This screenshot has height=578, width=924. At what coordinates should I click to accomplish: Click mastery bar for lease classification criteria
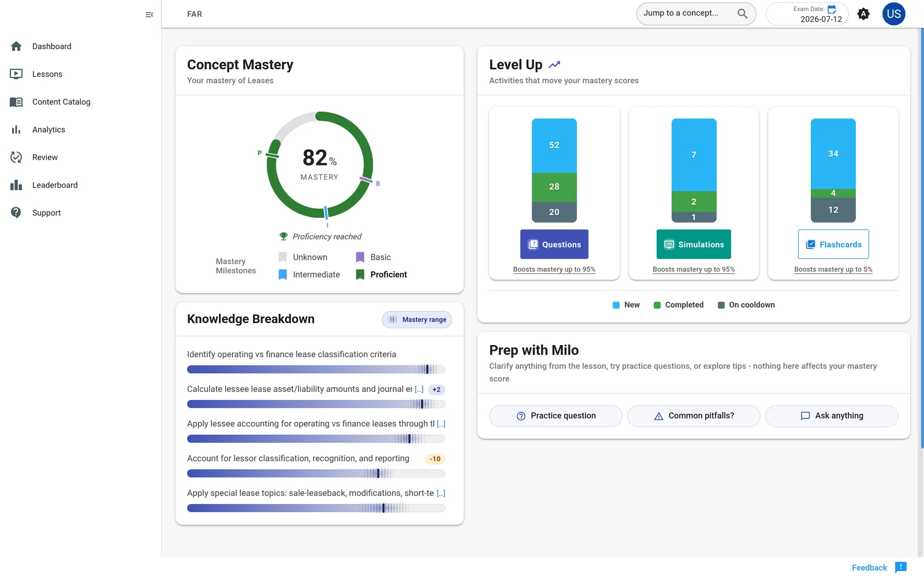[316, 369]
